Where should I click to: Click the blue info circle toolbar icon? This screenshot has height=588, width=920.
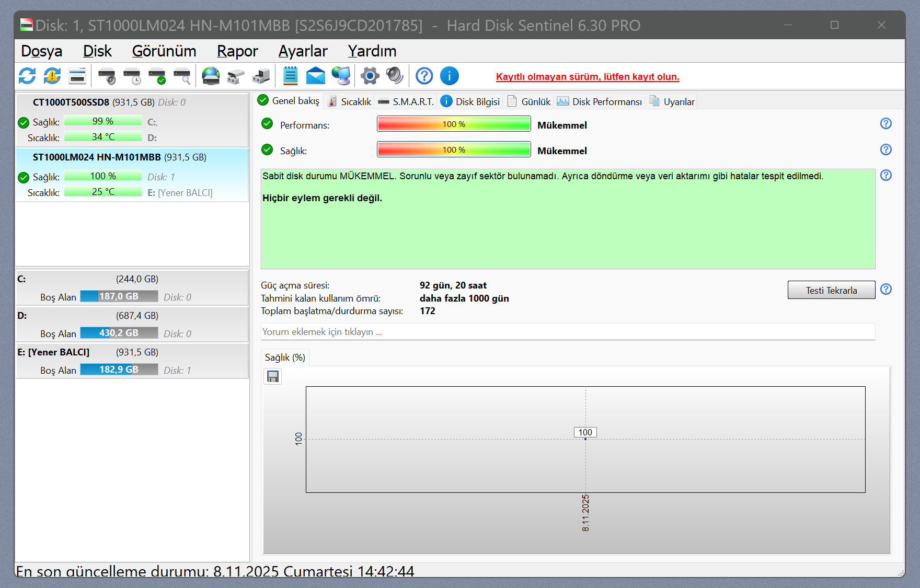(x=449, y=76)
